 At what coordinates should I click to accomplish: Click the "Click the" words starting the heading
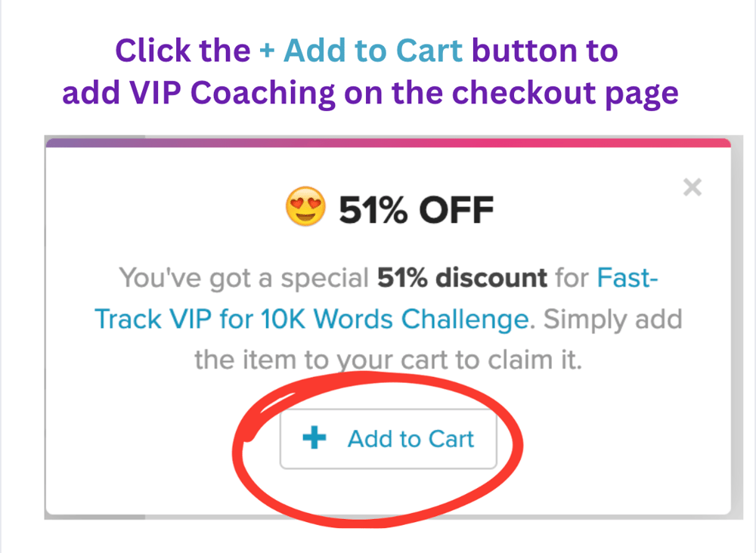click(183, 51)
